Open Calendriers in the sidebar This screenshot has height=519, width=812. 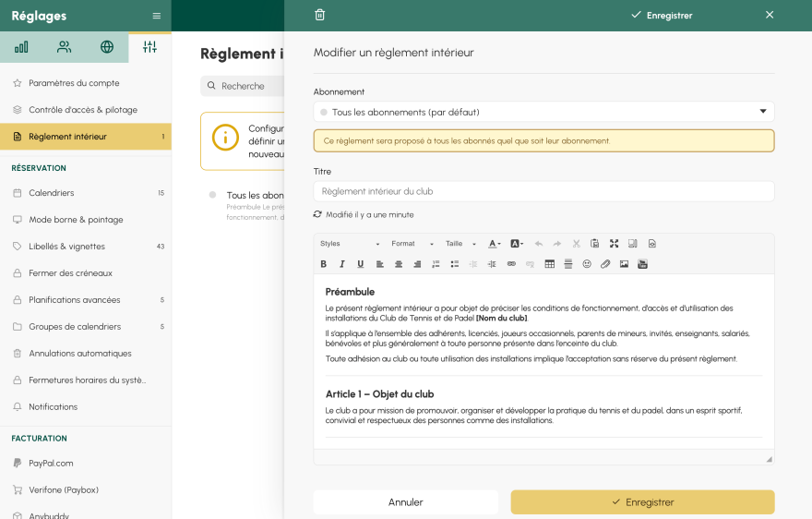[x=52, y=193]
